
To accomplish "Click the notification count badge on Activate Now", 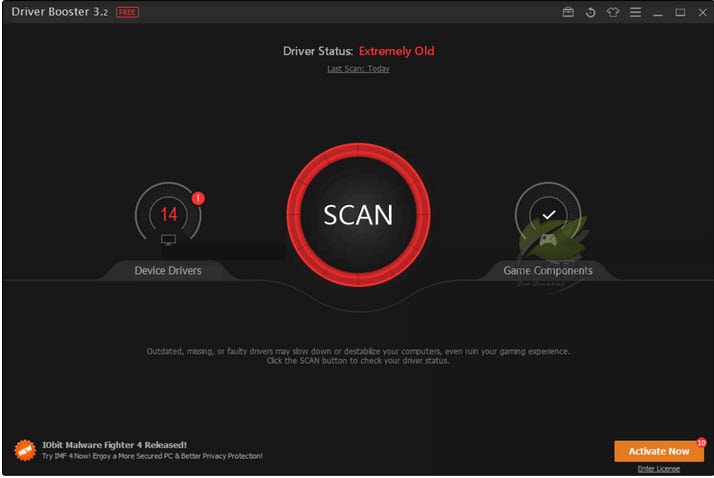I will tap(701, 441).
